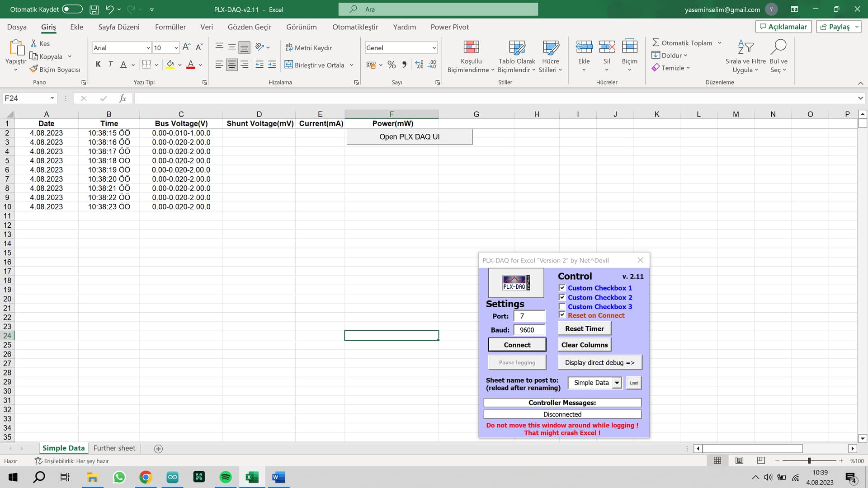Apply bold formatting with K button

click(98, 65)
